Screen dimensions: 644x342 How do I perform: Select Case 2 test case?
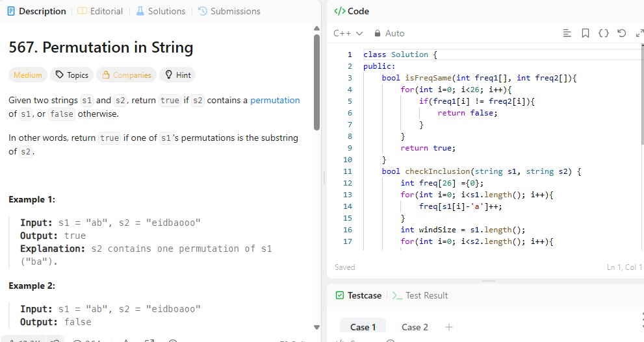click(x=415, y=327)
